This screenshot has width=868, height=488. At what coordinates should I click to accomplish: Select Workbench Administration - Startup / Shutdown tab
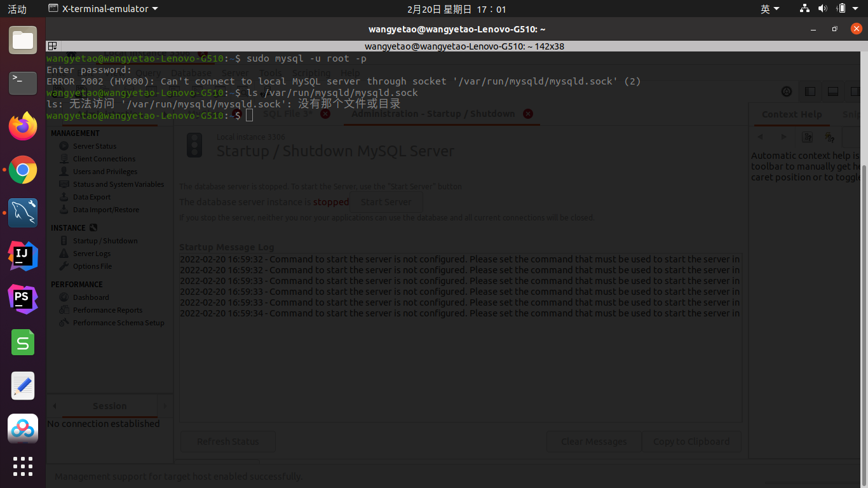point(433,114)
